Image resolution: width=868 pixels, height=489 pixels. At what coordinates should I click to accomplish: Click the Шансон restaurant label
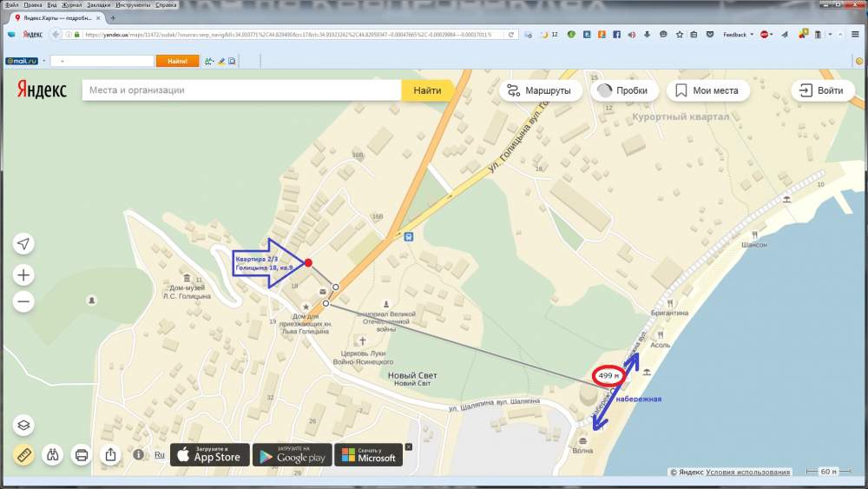tap(754, 245)
